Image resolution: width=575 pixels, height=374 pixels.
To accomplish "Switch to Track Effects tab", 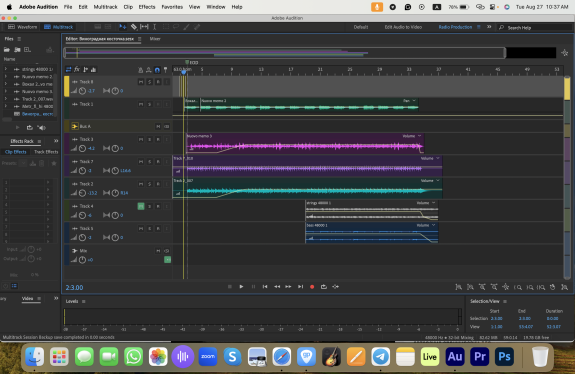I will [46, 152].
